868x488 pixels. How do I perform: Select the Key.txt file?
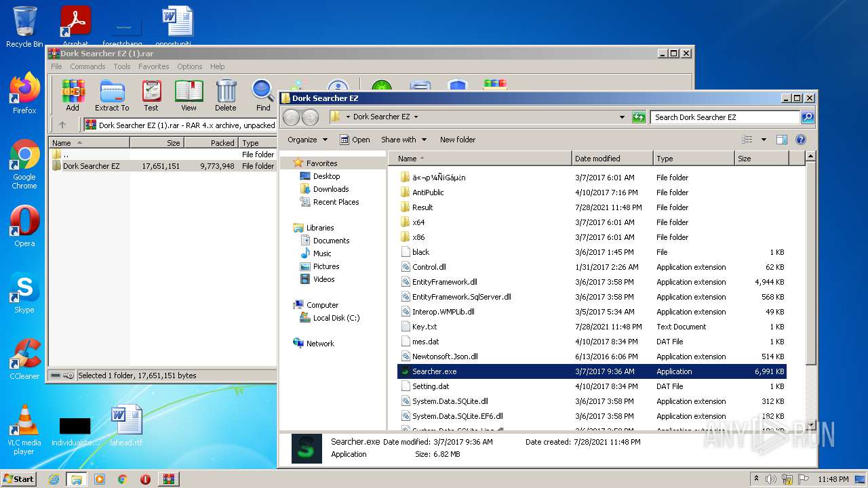click(x=425, y=327)
